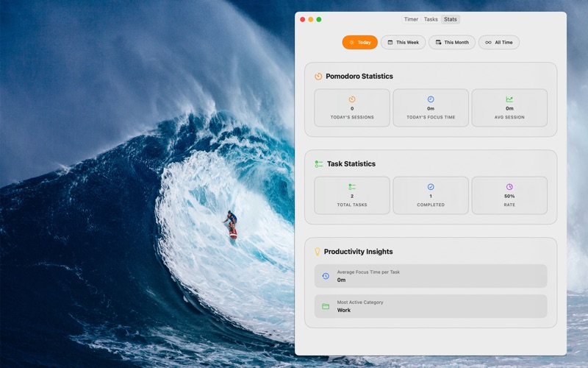Click the sun icon in Today button

click(351, 43)
